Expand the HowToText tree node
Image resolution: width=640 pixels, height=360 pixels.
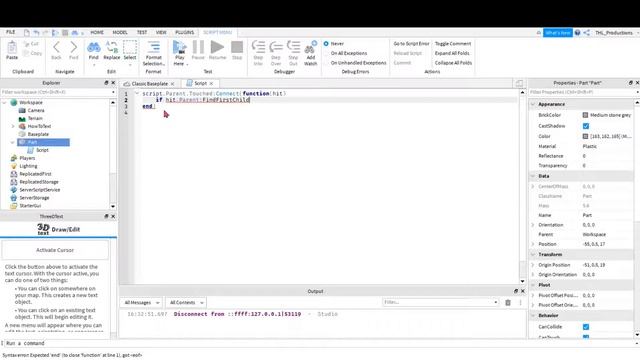(13, 126)
